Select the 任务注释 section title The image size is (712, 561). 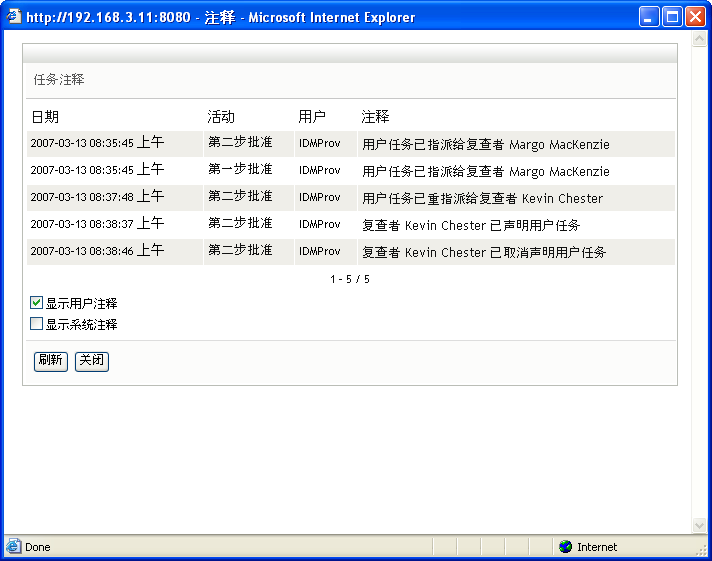[59, 79]
